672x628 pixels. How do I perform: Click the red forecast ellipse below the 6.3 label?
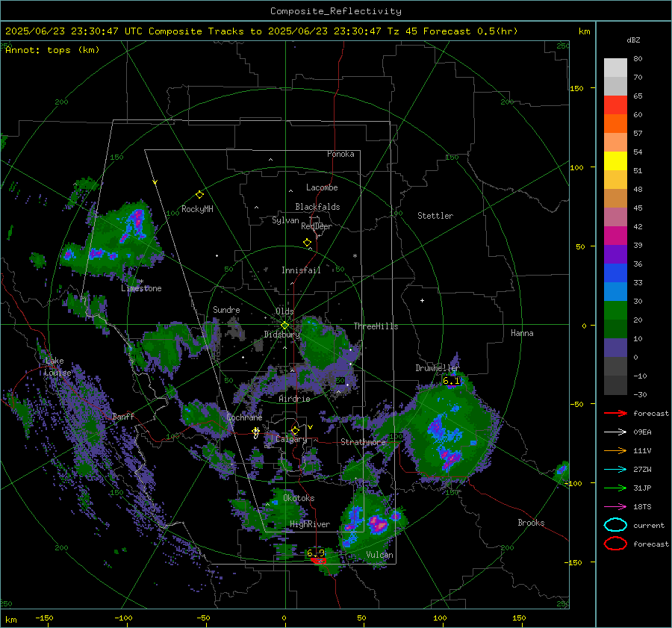click(x=318, y=560)
